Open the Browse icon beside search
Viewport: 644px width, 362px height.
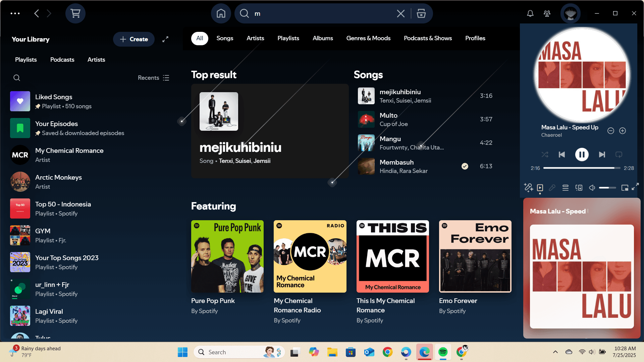click(x=421, y=13)
